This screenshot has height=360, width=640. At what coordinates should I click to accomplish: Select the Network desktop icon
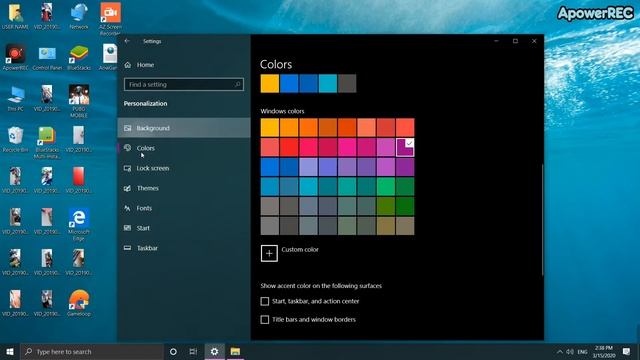point(79,16)
